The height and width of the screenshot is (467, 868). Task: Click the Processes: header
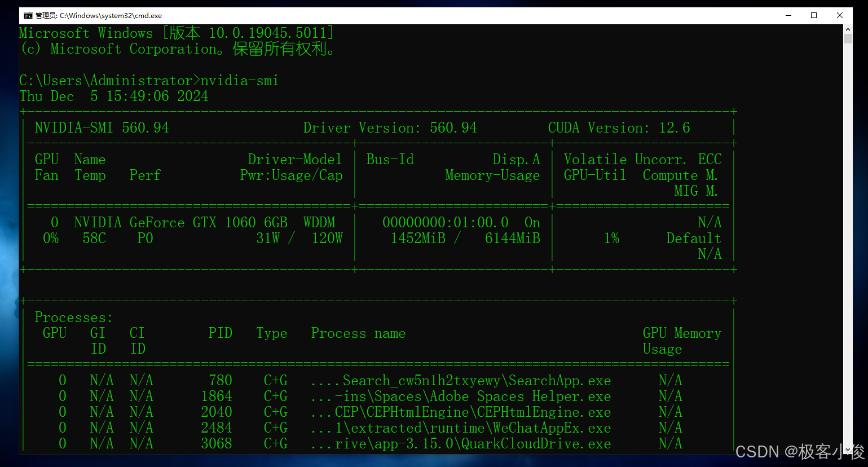point(74,318)
